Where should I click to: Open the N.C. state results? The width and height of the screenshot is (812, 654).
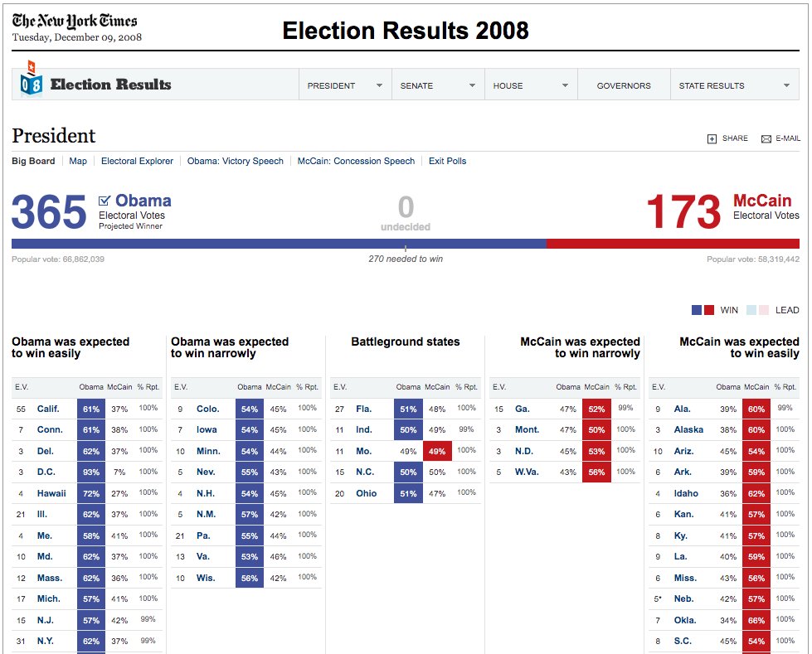pos(365,472)
